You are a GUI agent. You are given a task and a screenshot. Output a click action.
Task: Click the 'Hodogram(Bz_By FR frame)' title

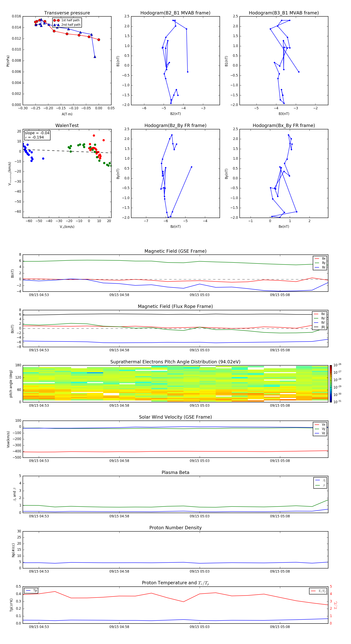click(x=175, y=125)
